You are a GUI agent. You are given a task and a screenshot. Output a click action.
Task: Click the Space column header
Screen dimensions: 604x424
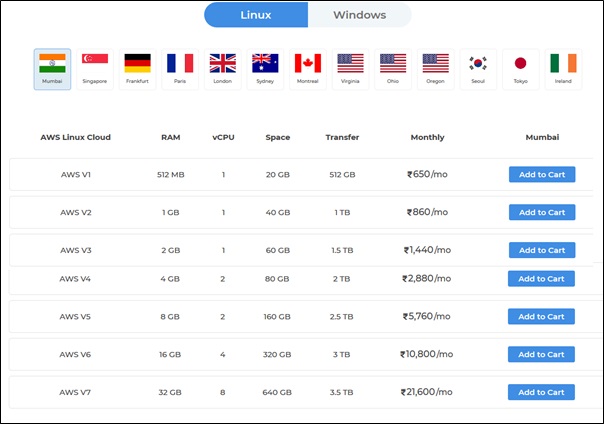tap(278, 137)
